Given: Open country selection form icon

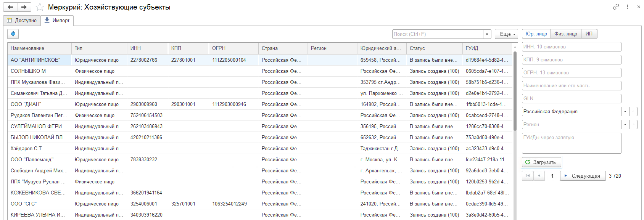Looking at the screenshot, I should click(633, 112).
